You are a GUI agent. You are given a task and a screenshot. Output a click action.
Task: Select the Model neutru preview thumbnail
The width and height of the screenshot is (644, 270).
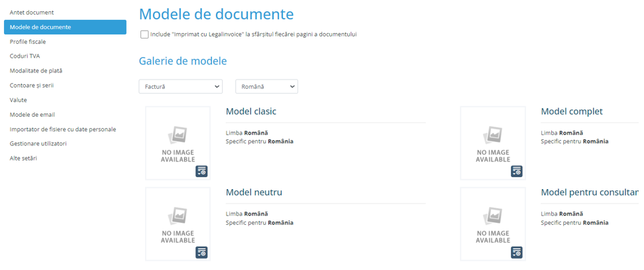tap(178, 223)
